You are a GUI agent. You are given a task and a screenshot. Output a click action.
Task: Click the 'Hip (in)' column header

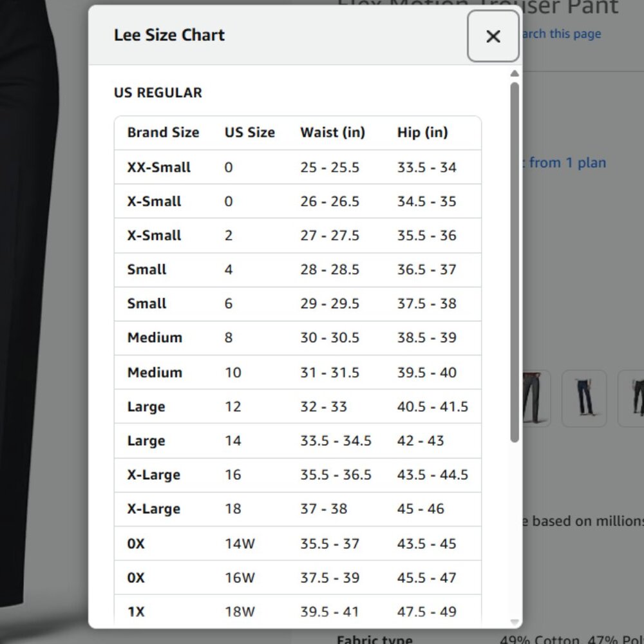coord(422,132)
